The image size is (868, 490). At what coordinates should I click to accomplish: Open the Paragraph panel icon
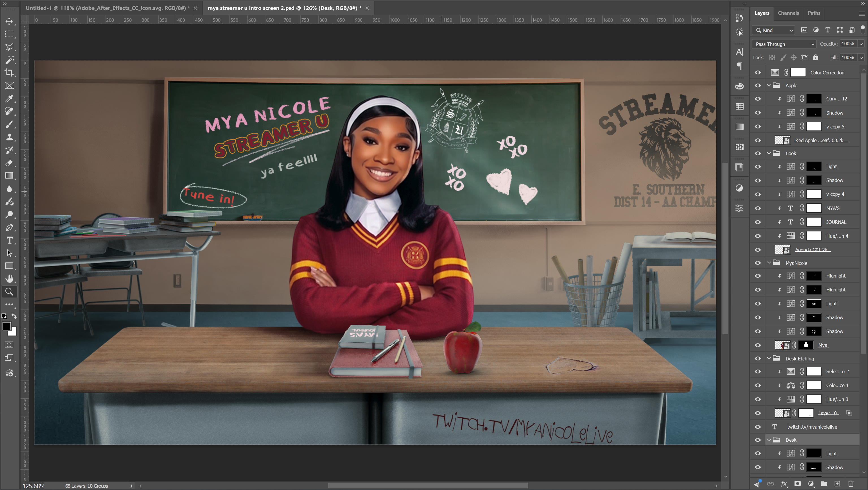pos(739,66)
